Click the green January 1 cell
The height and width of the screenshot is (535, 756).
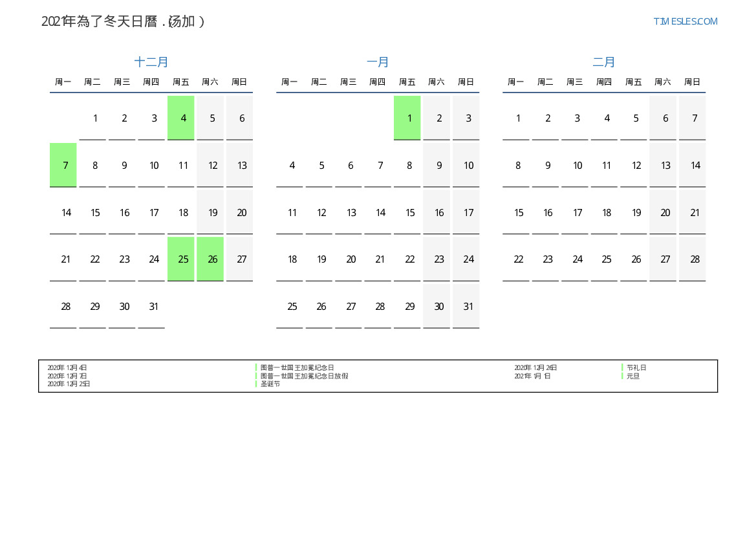pos(407,118)
